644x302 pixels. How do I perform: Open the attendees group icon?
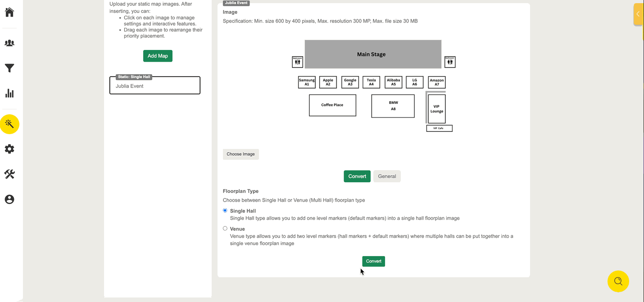pyautogui.click(x=9, y=43)
